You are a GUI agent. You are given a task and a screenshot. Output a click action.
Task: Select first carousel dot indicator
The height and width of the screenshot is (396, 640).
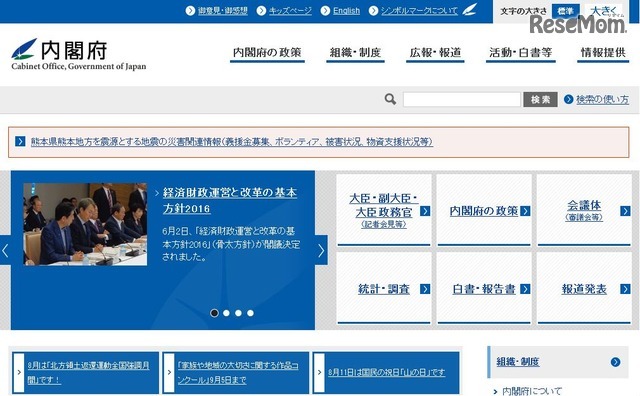pos(214,313)
